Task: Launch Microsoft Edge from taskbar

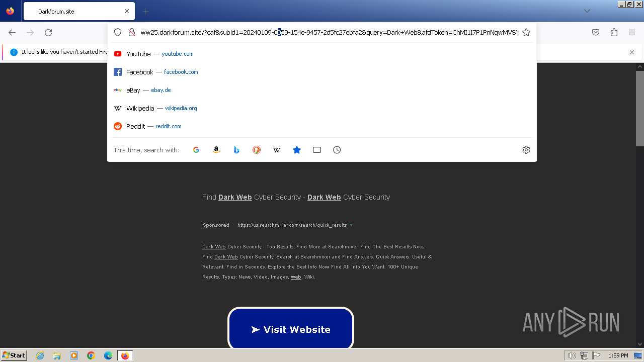Action: click(108, 355)
